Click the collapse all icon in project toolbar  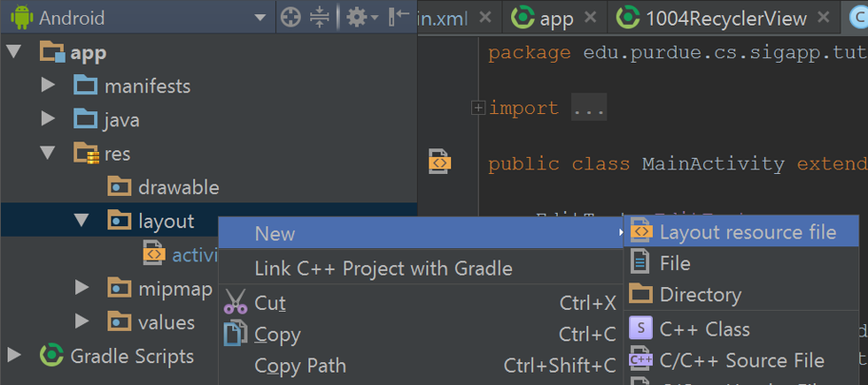pyautogui.click(x=320, y=18)
